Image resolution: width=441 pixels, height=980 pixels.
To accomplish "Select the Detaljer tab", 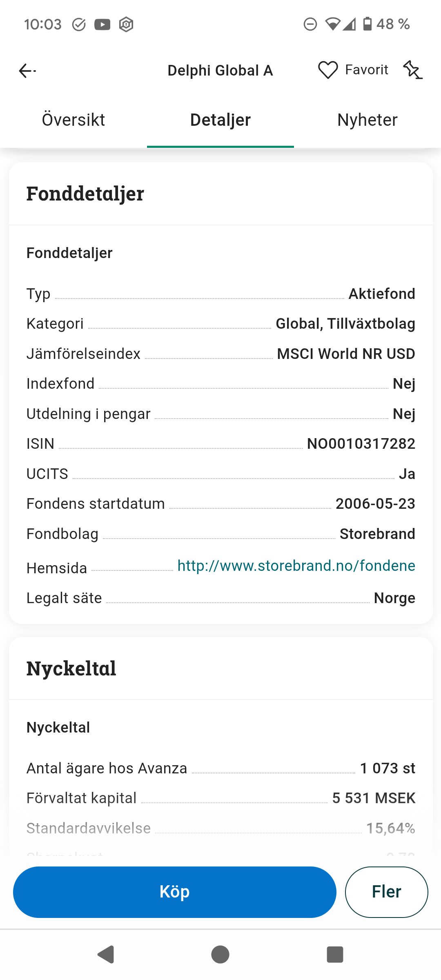I will [220, 120].
